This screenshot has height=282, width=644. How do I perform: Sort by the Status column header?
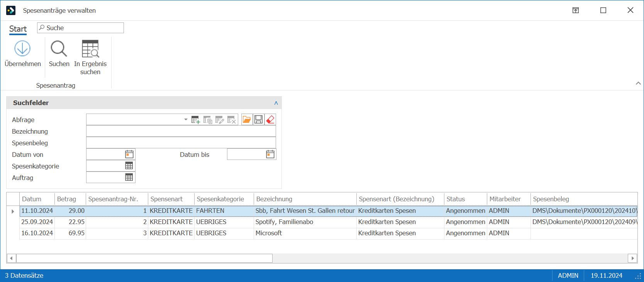(x=465, y=199)
